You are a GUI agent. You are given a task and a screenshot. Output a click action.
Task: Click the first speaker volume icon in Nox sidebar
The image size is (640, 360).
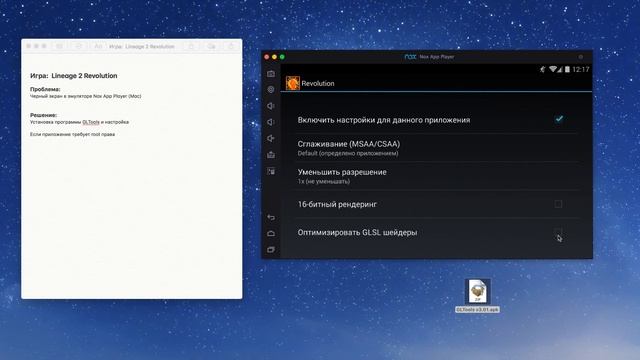coord(271,106)
